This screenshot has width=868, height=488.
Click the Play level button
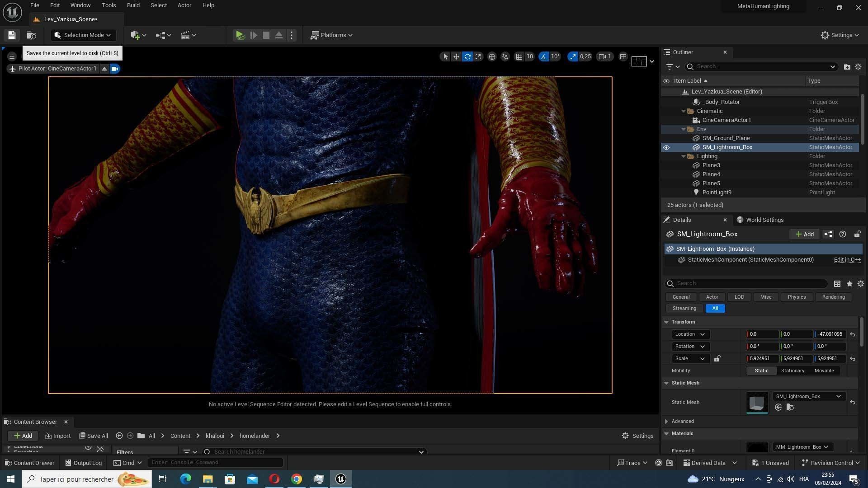[x=240, y=35]
